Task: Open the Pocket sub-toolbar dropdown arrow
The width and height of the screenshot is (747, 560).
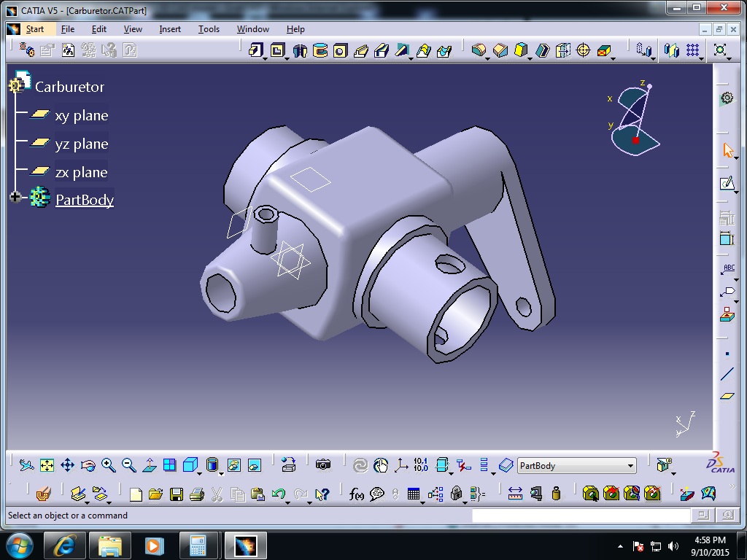Action: point(287,58)
